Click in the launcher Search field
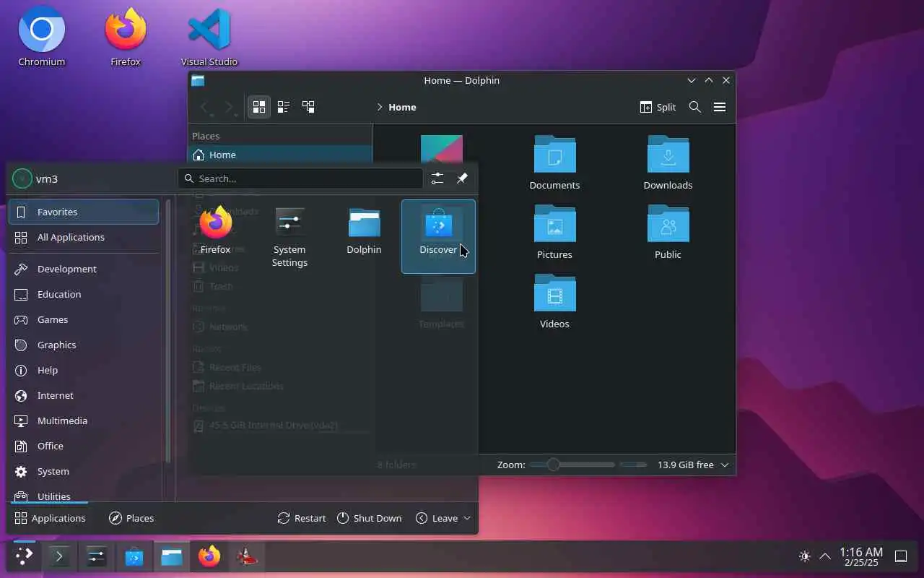 coord(300,178)
